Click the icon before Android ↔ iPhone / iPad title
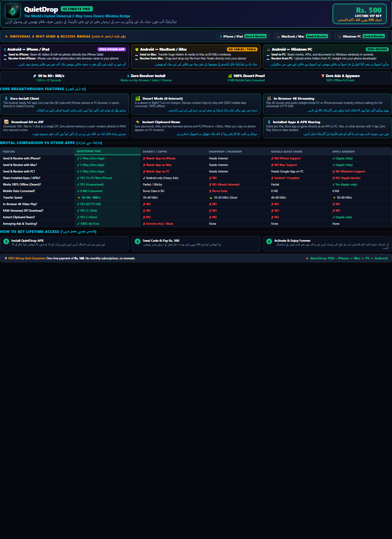Viewport: 392px width, 539px height. point(5,50)
